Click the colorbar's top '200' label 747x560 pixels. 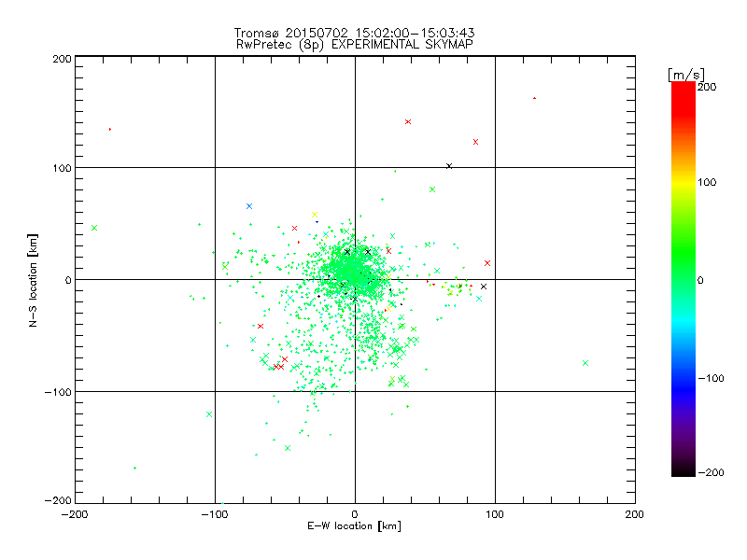(x=707, y=87)
